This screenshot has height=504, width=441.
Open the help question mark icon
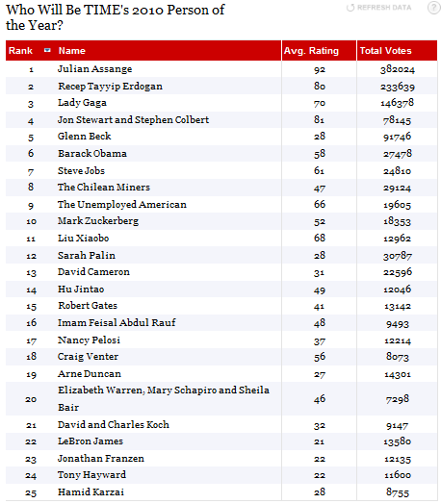[x=433, y=8]
